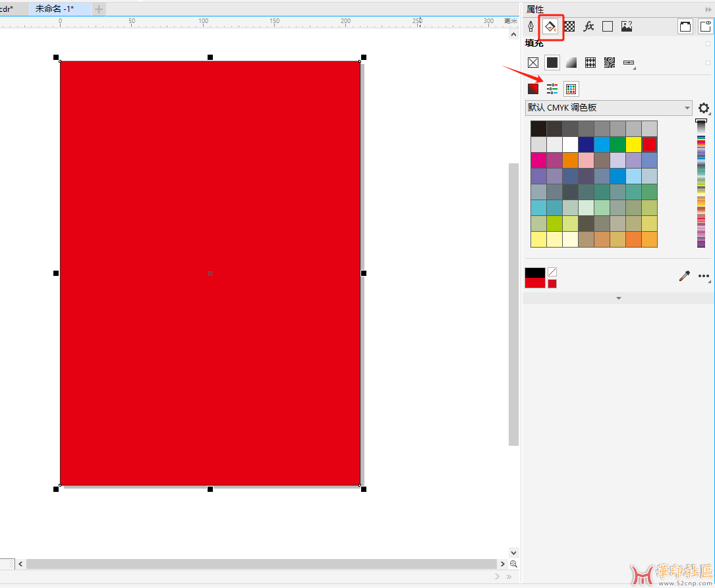Open palette options gear menu
Image resolution: width=715 pixels, height=588 pixels.
[704, 108]
